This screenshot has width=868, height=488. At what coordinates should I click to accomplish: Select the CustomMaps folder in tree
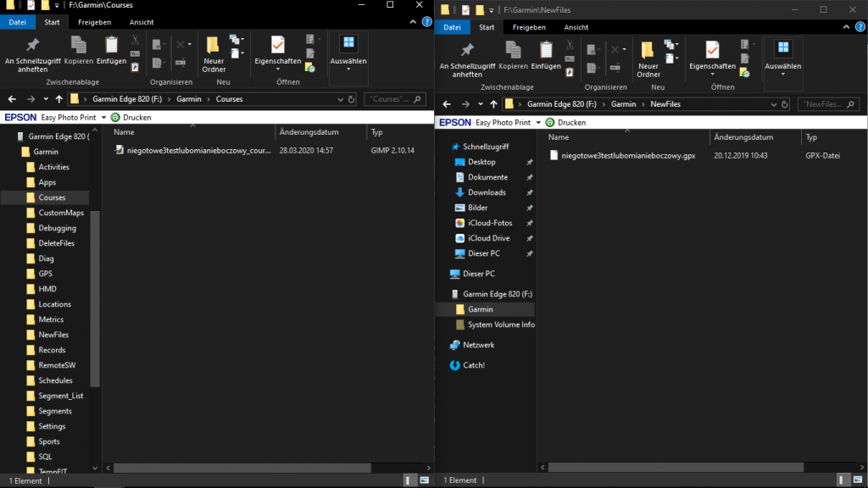61,213
